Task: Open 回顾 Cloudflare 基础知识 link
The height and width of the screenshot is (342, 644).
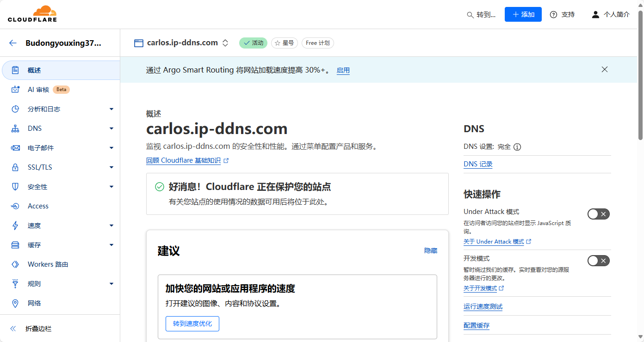Action: (x=183, y=161)
